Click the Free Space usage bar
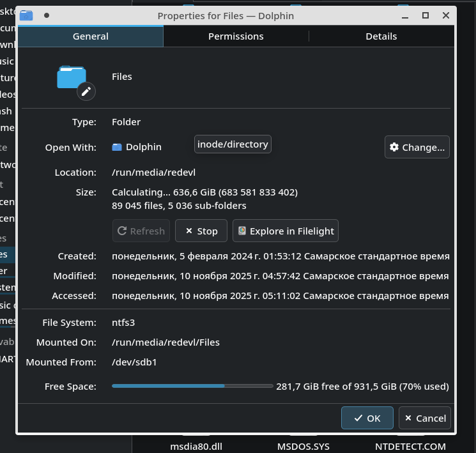Screen dimensions: 476x453 point(192,386)
